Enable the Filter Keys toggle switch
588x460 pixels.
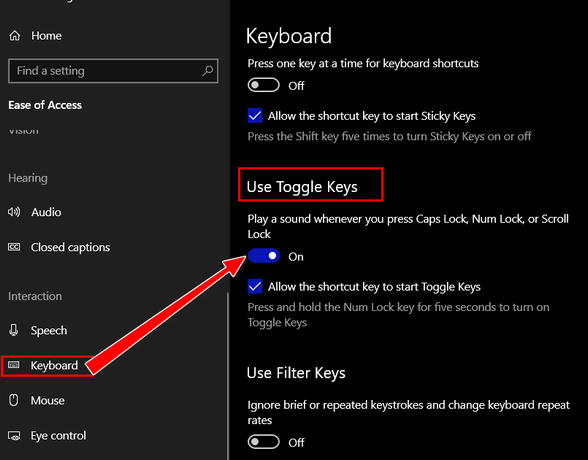(x=263, y=442)
